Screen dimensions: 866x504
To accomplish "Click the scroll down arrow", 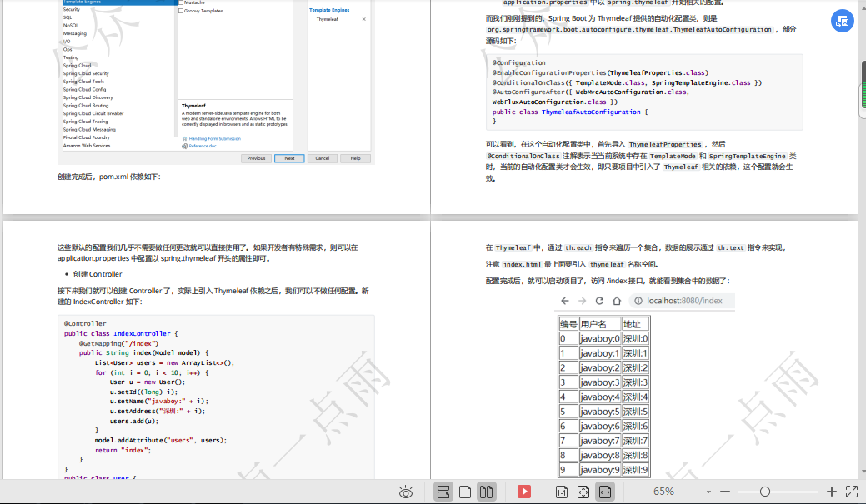I will click(x=863, y=472).
